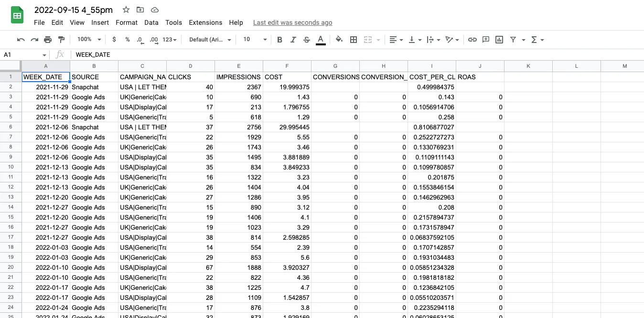Open the fill color picker
Screen dimensions: 644x318
point(339,40)
